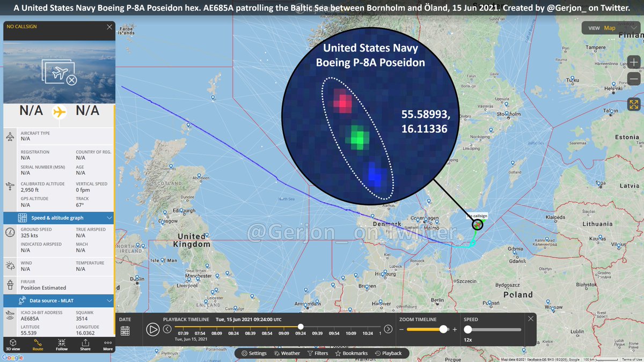Increase zoom timeline with plus
This screenshot has height=362, width=644.
tap(455, 329)
